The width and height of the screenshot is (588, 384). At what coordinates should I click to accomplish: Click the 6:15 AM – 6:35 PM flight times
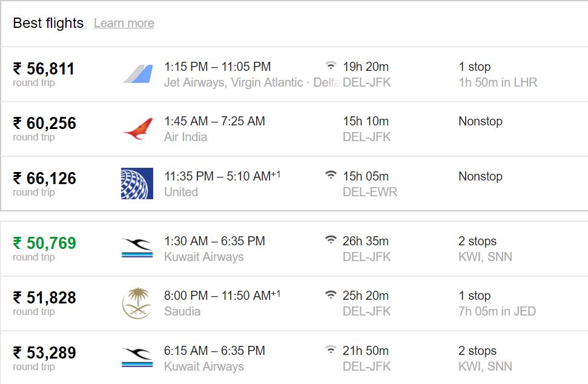214,351
